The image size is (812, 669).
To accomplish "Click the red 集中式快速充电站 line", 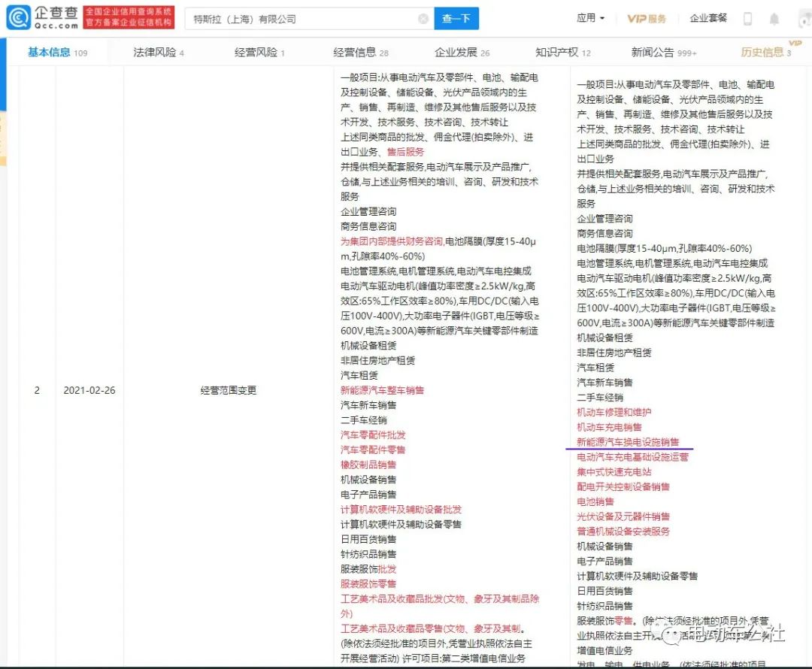I will [614, 472].
